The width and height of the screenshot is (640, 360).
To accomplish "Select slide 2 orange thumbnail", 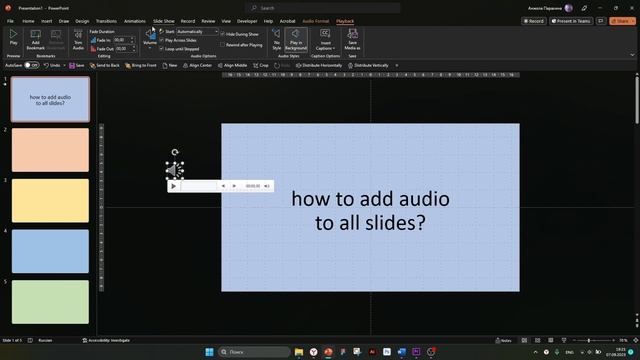I will (50, 150).
